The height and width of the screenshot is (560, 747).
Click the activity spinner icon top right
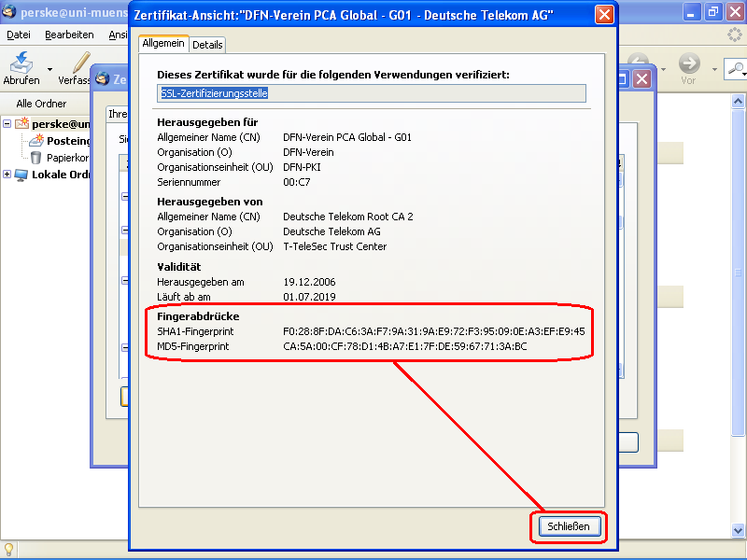point(734,33)
